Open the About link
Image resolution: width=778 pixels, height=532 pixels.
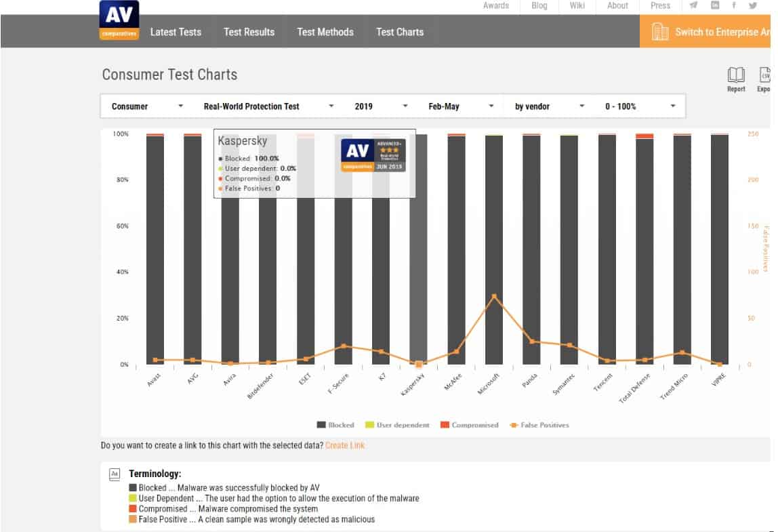tap(618, 5)
